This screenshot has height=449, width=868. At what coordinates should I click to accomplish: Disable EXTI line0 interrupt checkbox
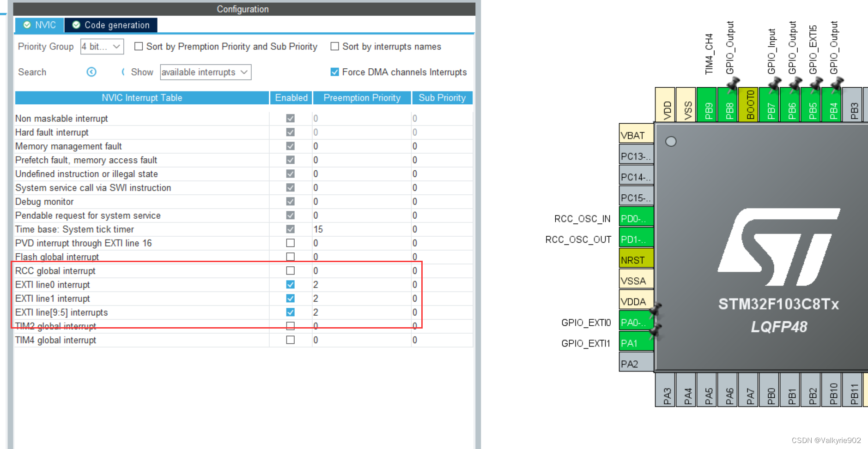click(x=290, y=284)
